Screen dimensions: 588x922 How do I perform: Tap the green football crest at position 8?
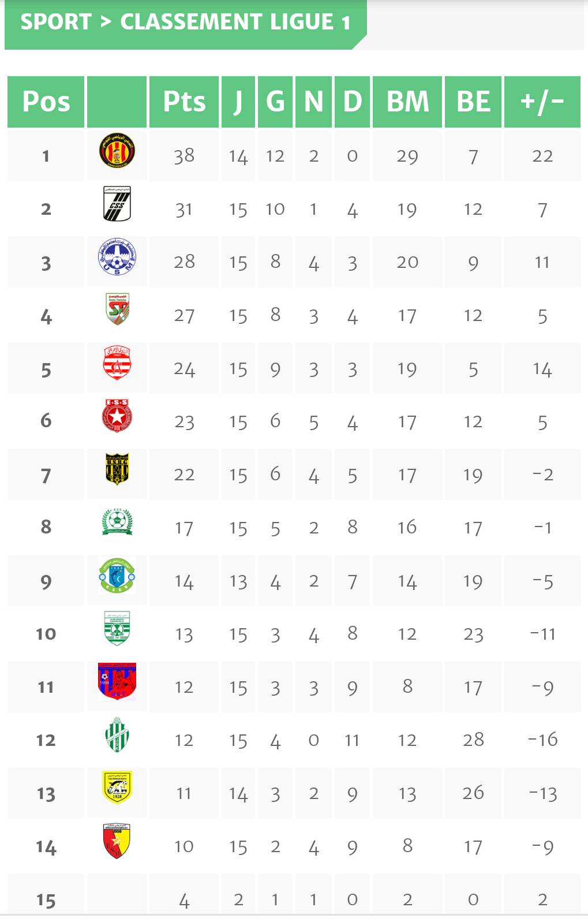pyautogui.click(x=117, y=521)
